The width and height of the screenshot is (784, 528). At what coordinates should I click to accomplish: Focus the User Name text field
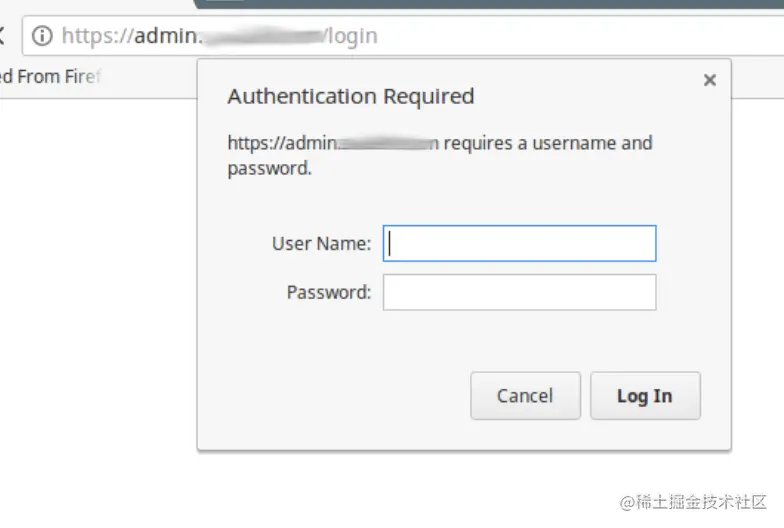tap(519, 243)
